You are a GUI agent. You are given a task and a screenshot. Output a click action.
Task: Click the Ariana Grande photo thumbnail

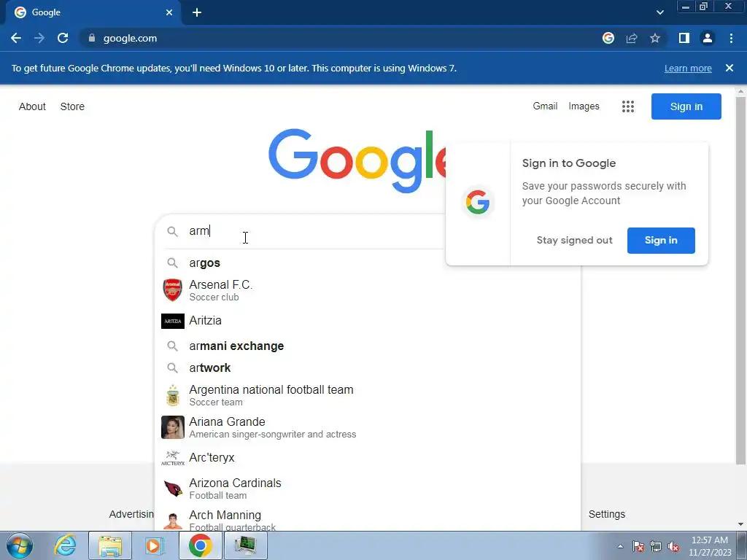pos(172,427)
